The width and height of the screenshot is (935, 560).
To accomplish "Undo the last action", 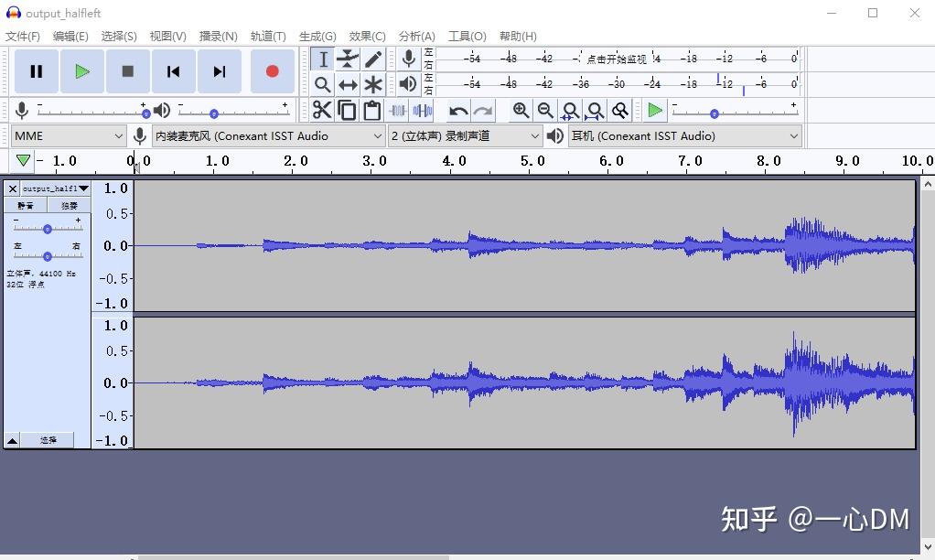I will coord(458,111).
